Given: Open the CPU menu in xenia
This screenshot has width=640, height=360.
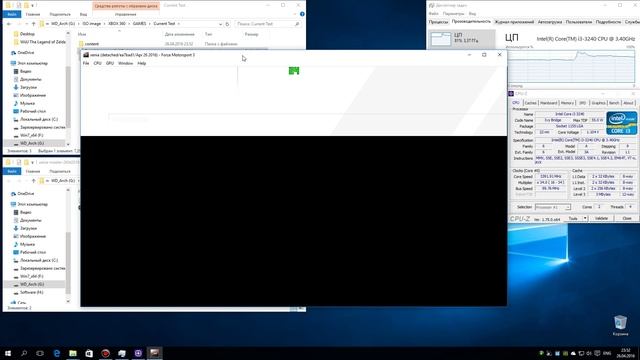Looking at the screenshot, I should coord(98,63).
